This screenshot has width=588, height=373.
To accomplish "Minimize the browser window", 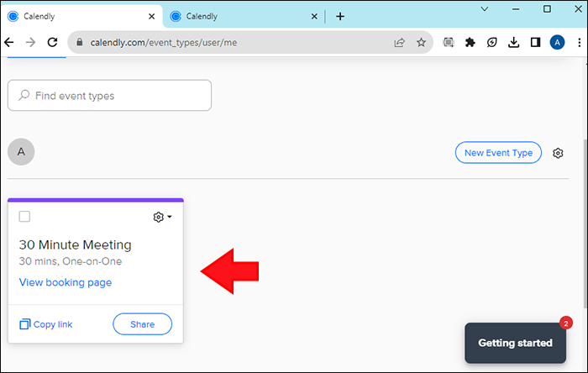I will pos(516,9).
